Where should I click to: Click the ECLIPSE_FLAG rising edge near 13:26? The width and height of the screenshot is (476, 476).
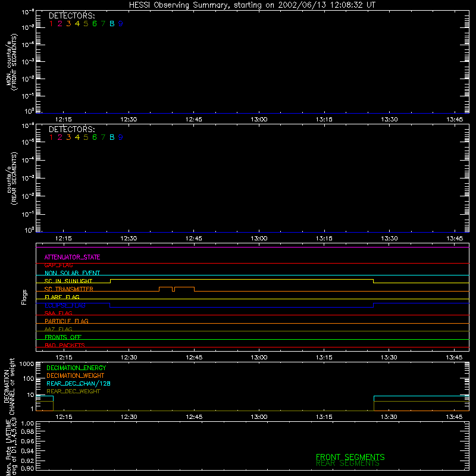(374, 305)
